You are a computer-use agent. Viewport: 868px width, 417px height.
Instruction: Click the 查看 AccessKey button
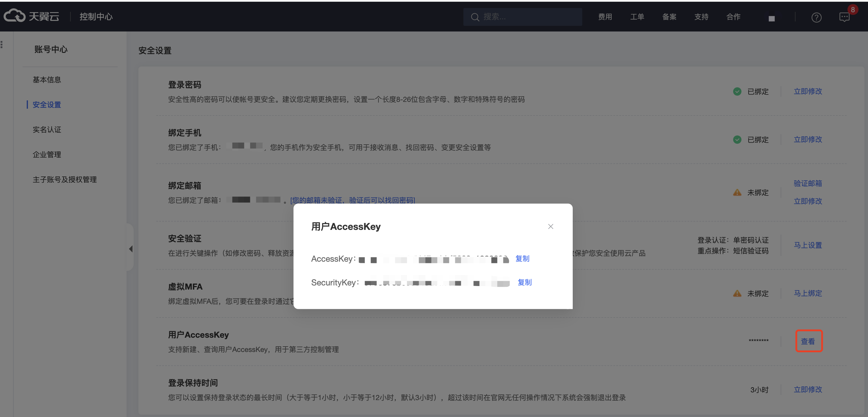(x=808, y=341)
